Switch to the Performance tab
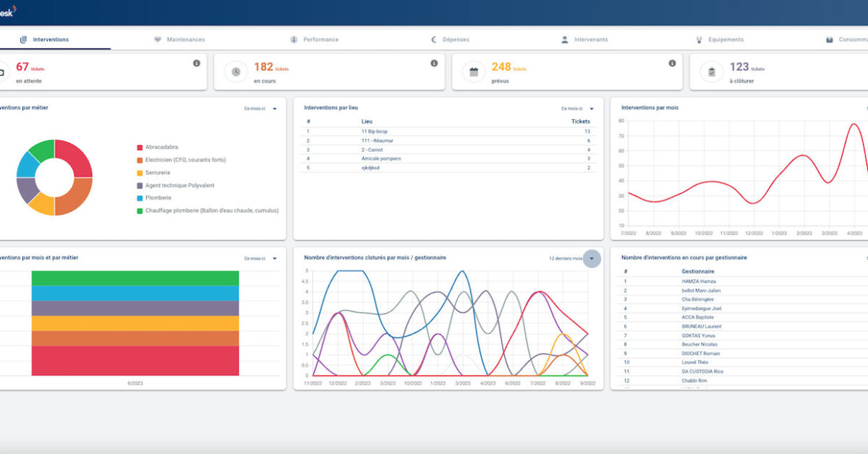This screenshot has width=868, height=454. tap(320, 40)
